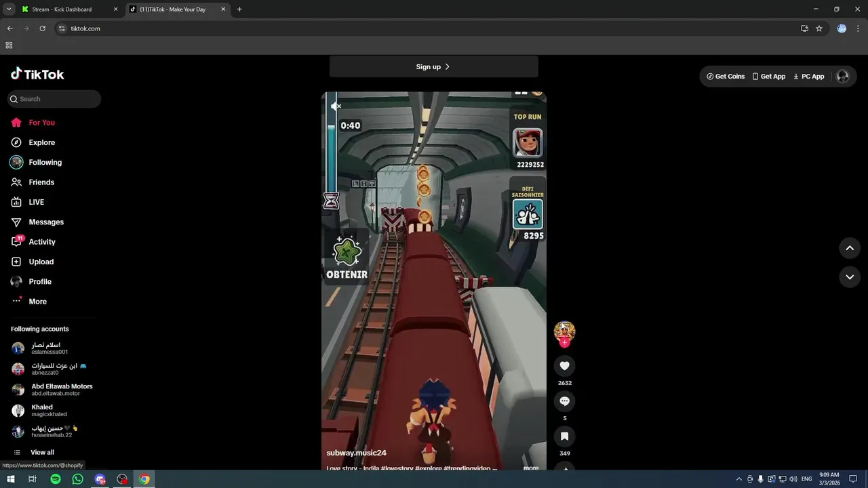This screenshot has width=868, height=488.
Task: Click the PC App download button
Action: click(x=808, y=77)
